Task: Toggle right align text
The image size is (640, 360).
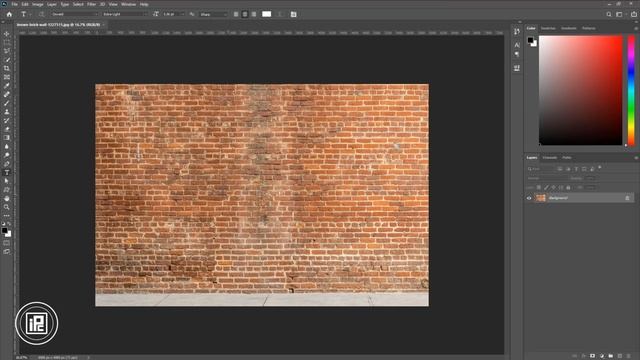Action: tap(254, 14)
